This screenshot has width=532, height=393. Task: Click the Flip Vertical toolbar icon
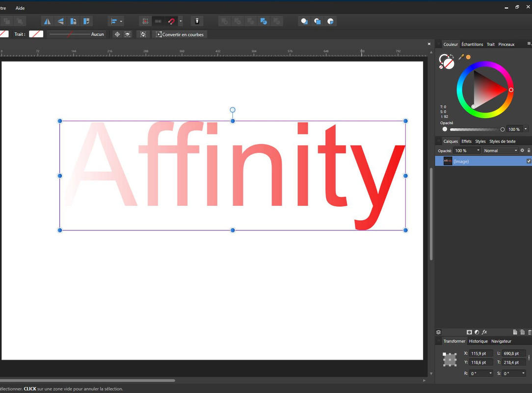tap(60, 22)
